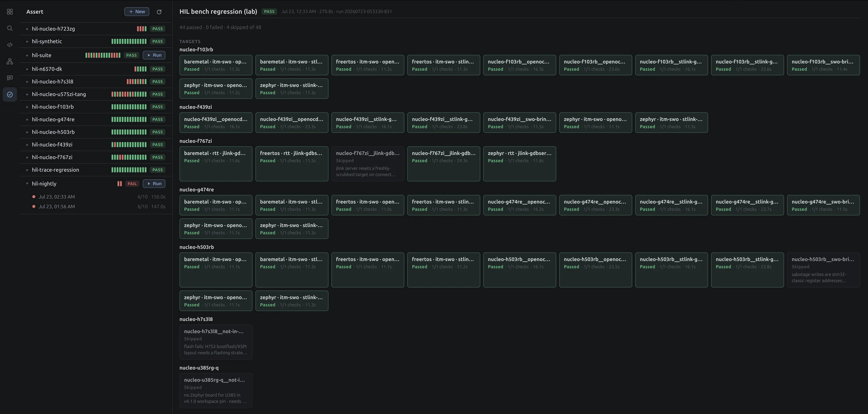Image resolution: width=868 pixels, height=414 pixels.
Task: Click the HIL bench regression (lab) title
Action: click(218, 12)
